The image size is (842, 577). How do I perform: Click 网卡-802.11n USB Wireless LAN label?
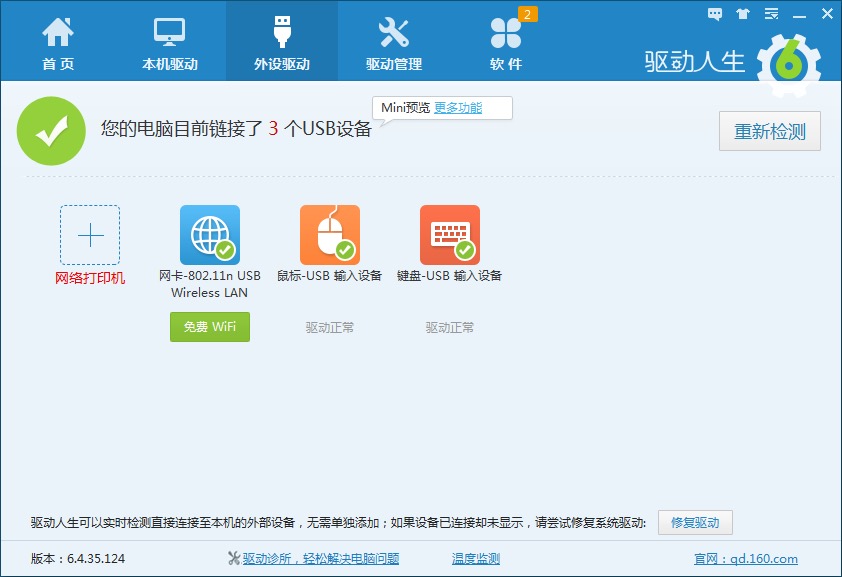[210, 284]
